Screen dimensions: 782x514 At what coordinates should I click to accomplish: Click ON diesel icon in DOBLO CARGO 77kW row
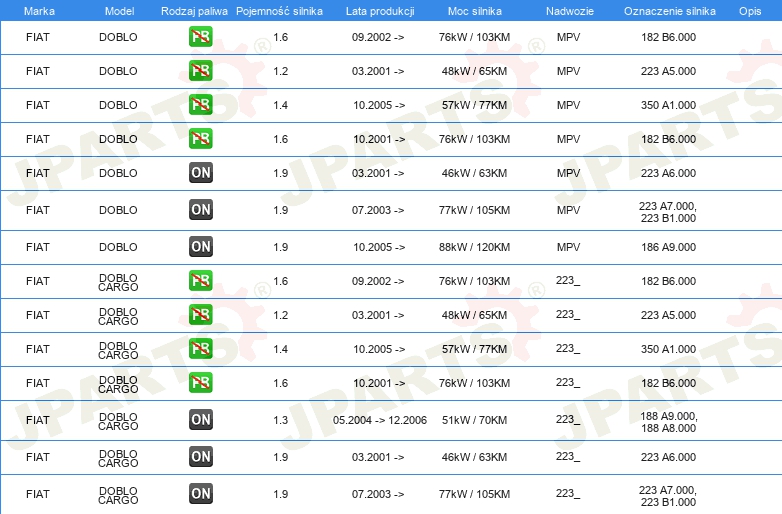200,494
